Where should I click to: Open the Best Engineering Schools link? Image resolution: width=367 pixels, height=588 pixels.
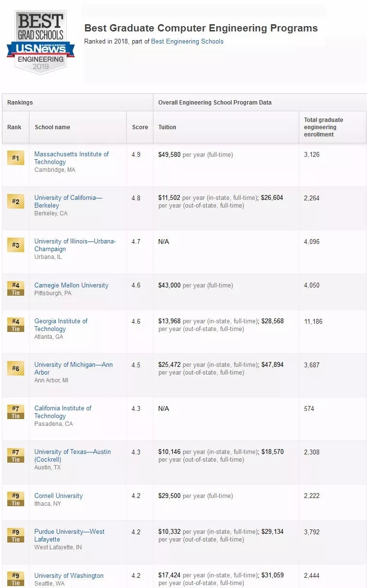[x=187, y=42]
